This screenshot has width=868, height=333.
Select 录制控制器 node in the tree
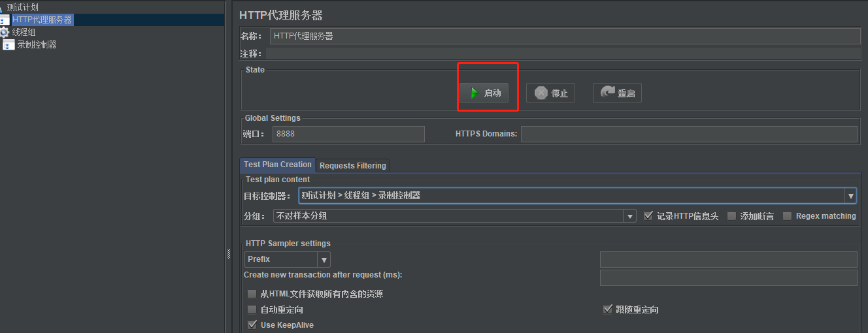(x=37, y=44)
